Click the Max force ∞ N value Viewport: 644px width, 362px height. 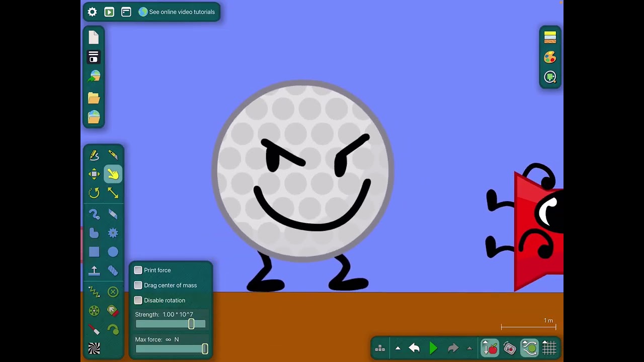point(172,339)
